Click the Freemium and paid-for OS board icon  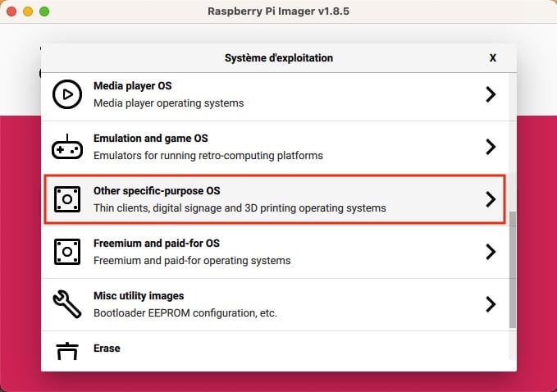pyautogui.click(x=67, y=252)
